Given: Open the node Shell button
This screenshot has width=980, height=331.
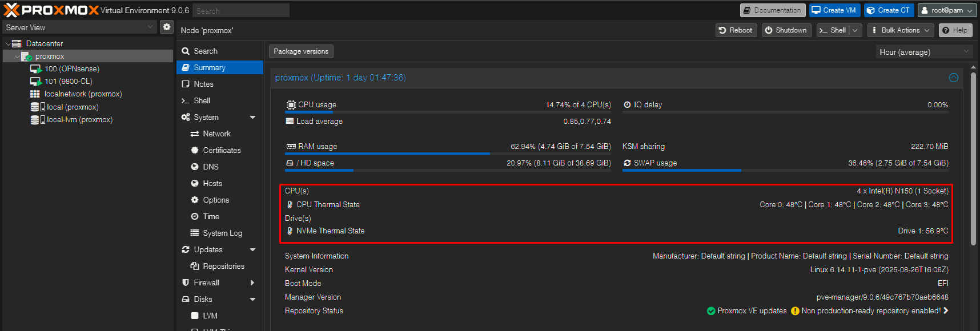Looking at the screenshot, I should click(x=833, y=30).
